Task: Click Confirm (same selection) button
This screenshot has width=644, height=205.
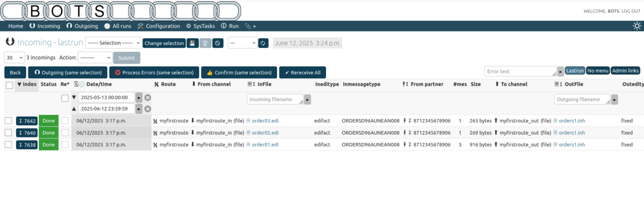Action: click(239, 72)
